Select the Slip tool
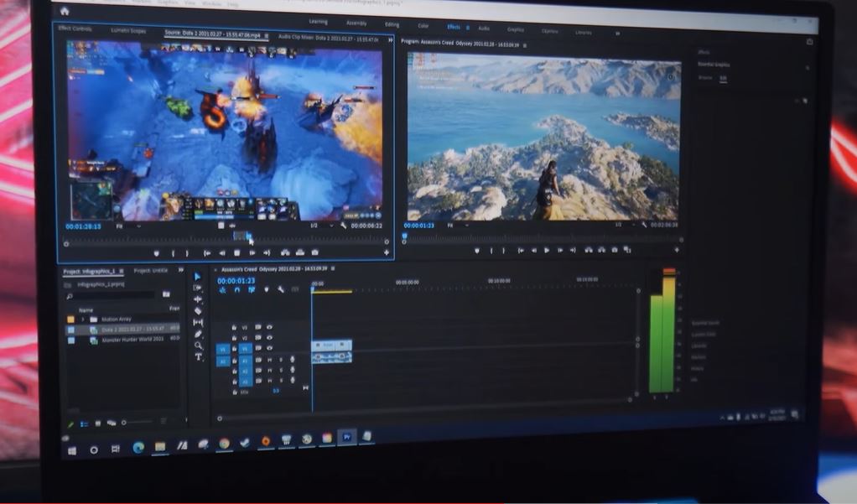 tap(198, 323)
